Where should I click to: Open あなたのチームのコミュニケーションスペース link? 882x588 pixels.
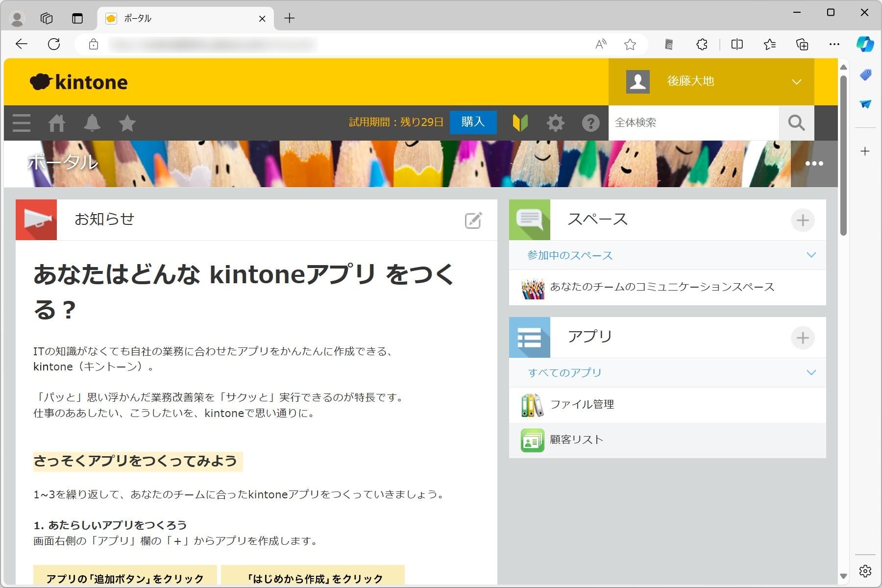[x=662, y=287]
